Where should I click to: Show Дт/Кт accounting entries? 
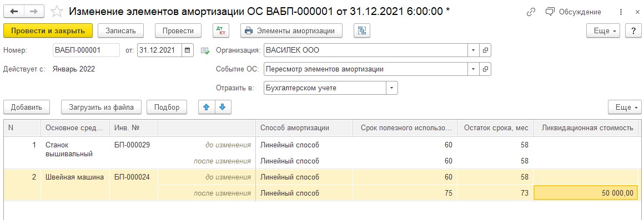tap(221, 30)
